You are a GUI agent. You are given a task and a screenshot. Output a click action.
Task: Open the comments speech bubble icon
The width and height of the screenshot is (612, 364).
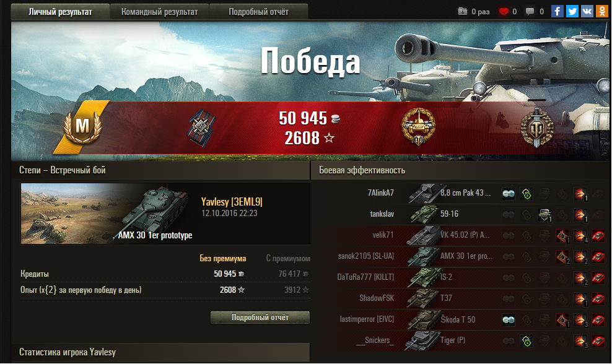[x=530, y=12]
